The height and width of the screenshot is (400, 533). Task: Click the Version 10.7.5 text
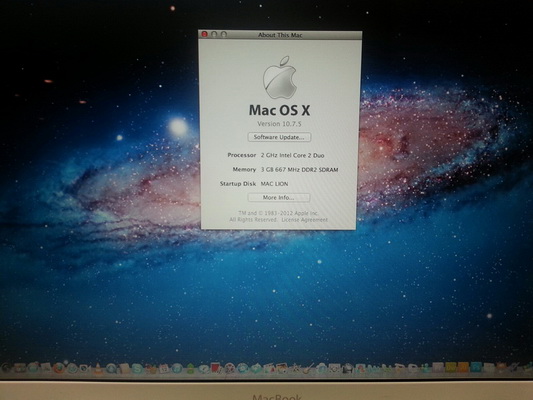pos(279,124)
